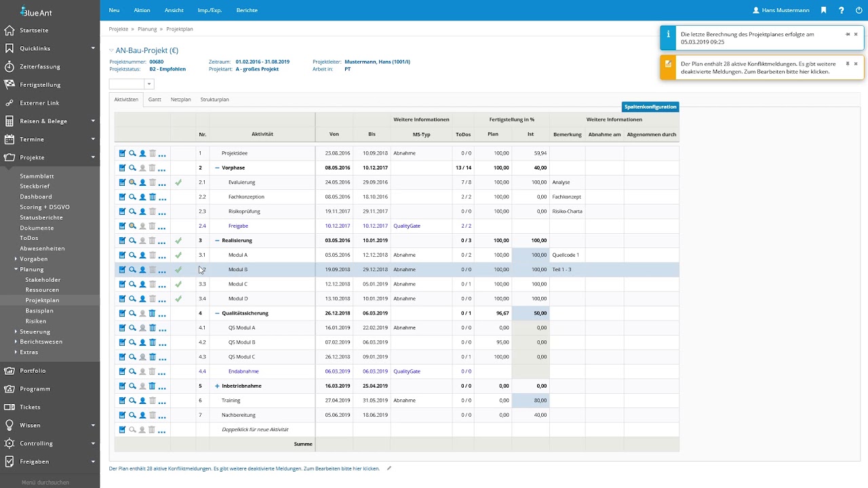This screenshot has height=488, width=868.
Task: Expand the Inbetriebnahme activity group
Action: click(217, 386)
